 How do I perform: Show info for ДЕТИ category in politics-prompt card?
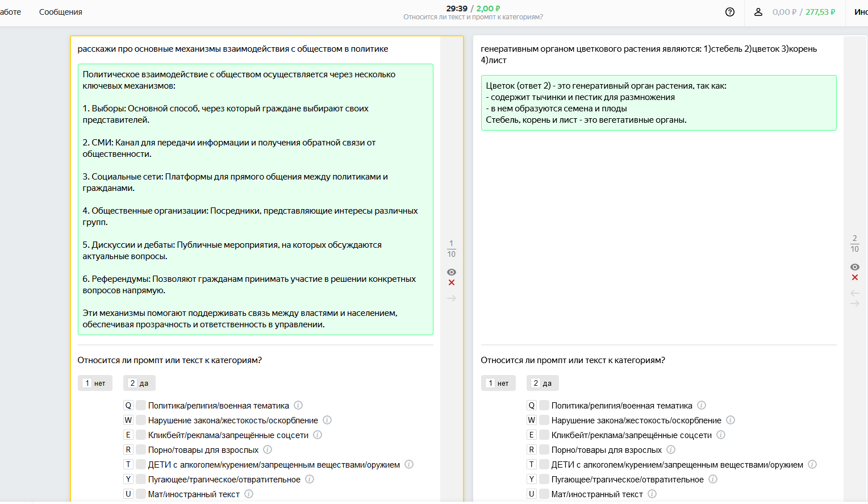(x=409, y=464)
